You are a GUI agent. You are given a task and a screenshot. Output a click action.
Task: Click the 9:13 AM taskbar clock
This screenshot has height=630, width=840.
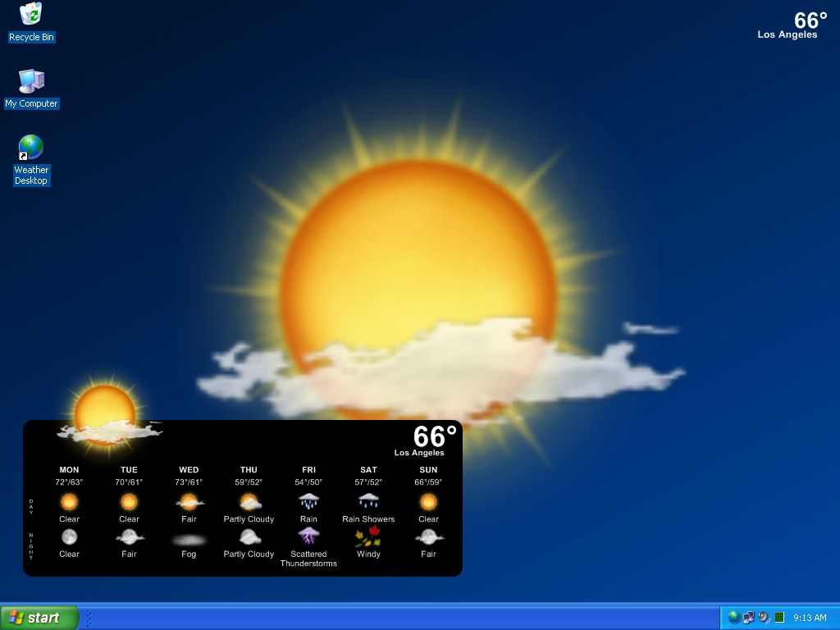(x=810, y=619)
